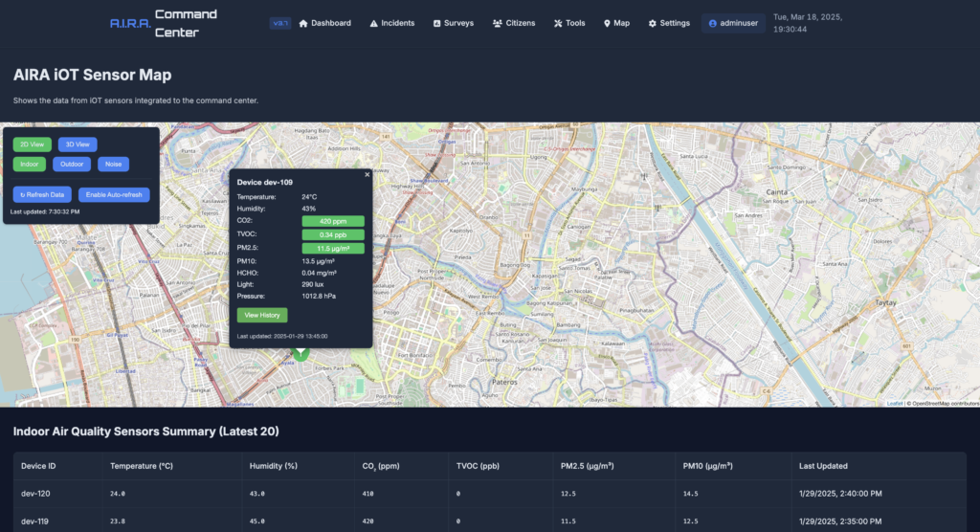Click the Citizens people icon
Screen dimensions: 980x532
[498, 23]
